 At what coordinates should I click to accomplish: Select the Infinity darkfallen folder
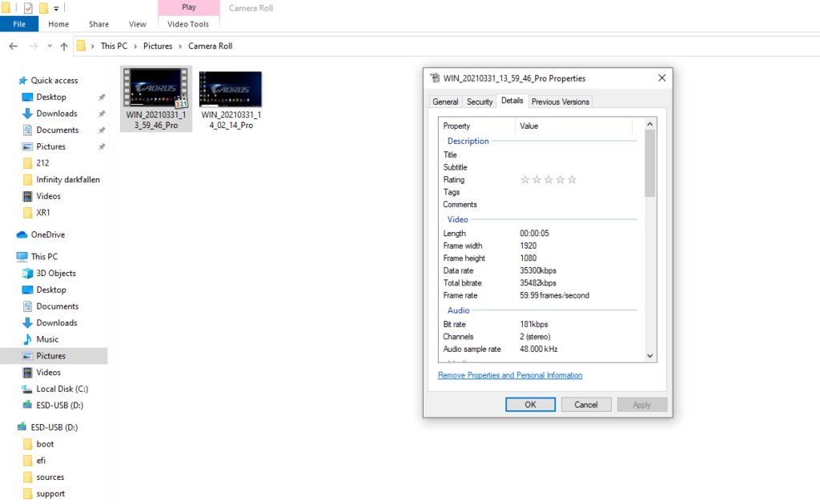click(x=67, y=180)
